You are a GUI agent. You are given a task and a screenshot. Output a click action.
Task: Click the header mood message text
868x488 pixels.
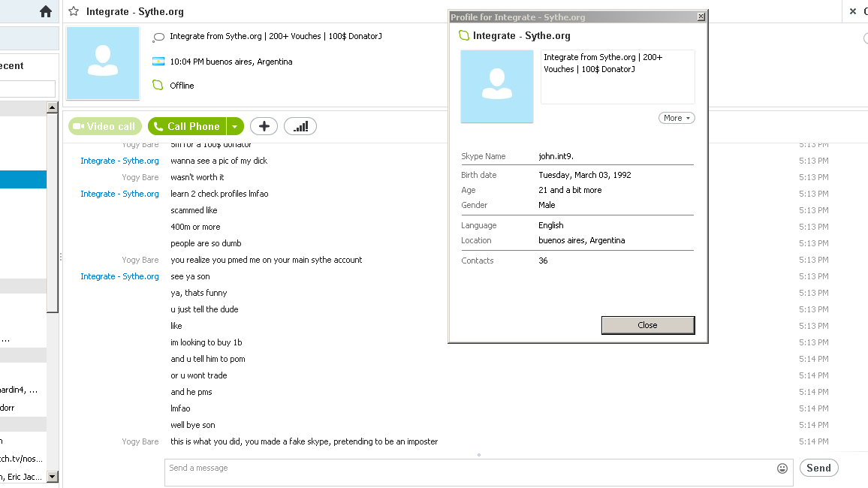pos(276,36)
